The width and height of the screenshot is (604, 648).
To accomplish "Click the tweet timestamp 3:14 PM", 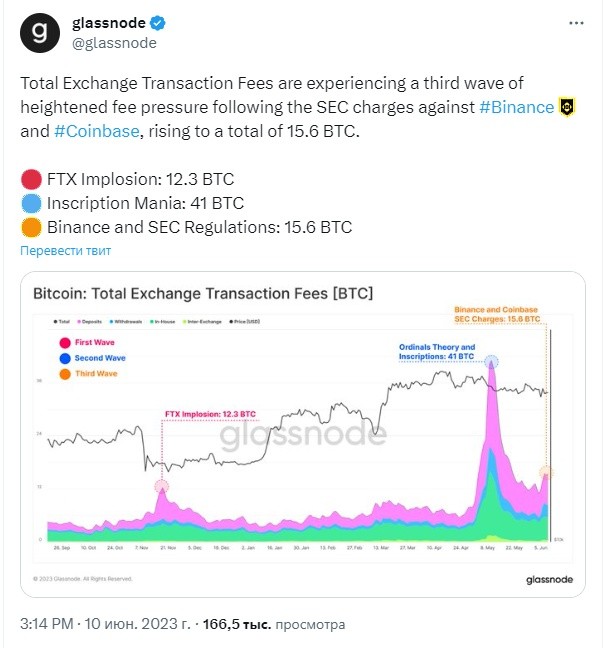I will (47, 624).
